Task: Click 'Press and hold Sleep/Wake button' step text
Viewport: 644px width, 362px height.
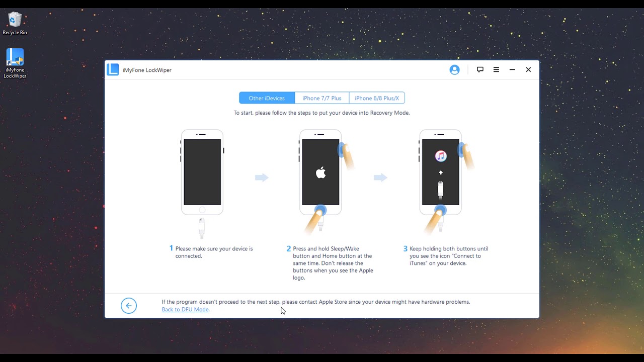Action: pyautogui.click(x=333, y=263)
